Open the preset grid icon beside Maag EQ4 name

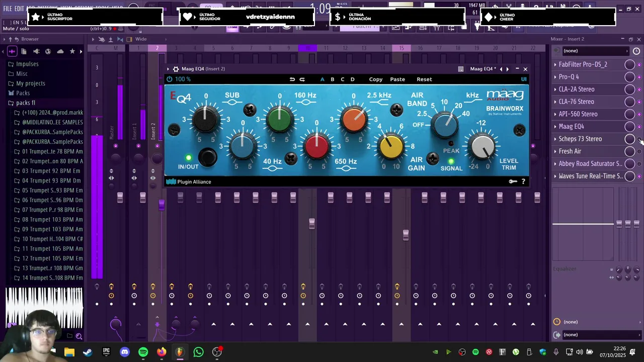pos(461,69)
